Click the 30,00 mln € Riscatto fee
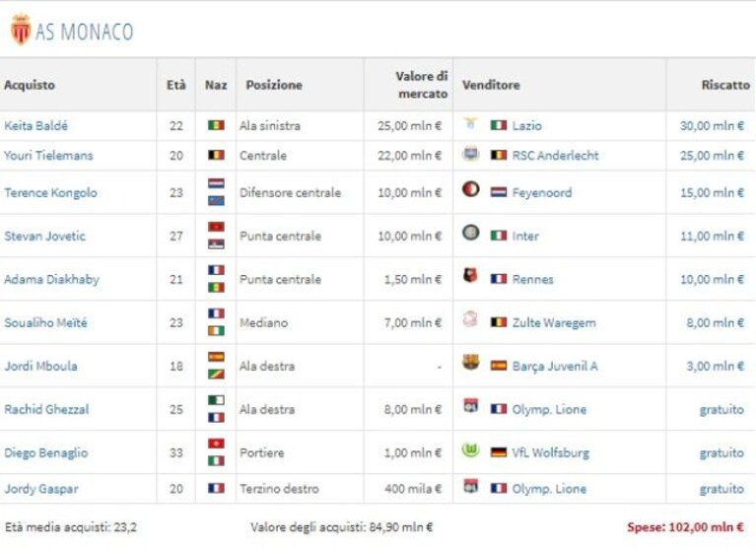 712,126
